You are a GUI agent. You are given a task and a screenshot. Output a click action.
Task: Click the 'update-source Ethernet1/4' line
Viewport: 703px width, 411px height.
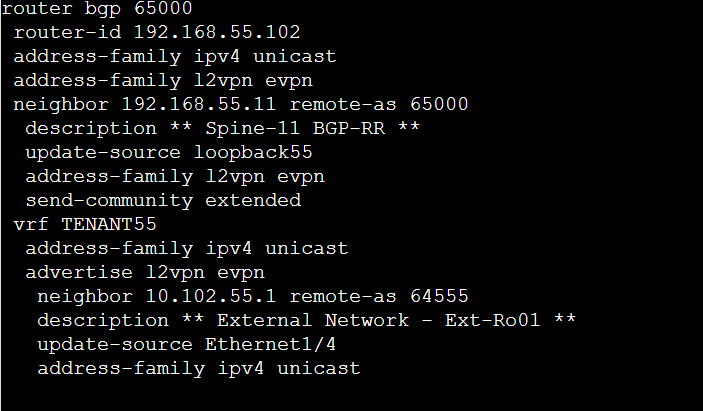pyautogui.click(x=187, y=345)
